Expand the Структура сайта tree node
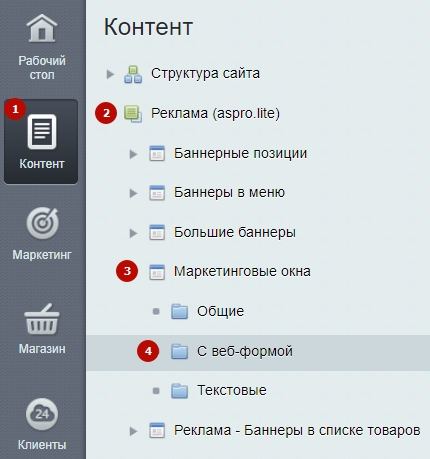 110,74
